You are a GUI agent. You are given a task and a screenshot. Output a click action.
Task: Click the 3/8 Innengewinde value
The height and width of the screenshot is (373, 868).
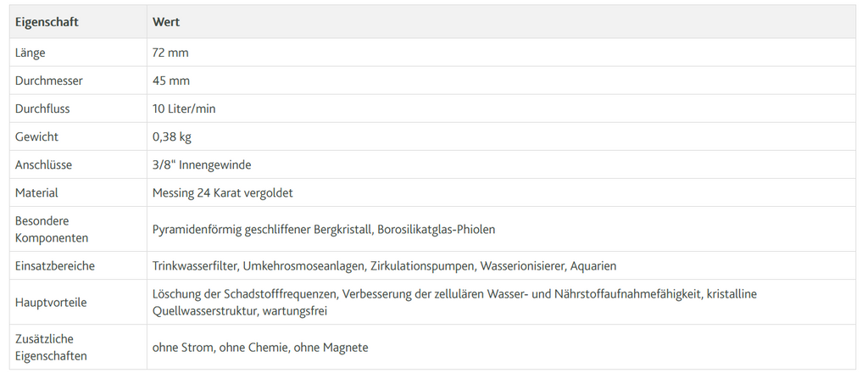pos(202,165)
